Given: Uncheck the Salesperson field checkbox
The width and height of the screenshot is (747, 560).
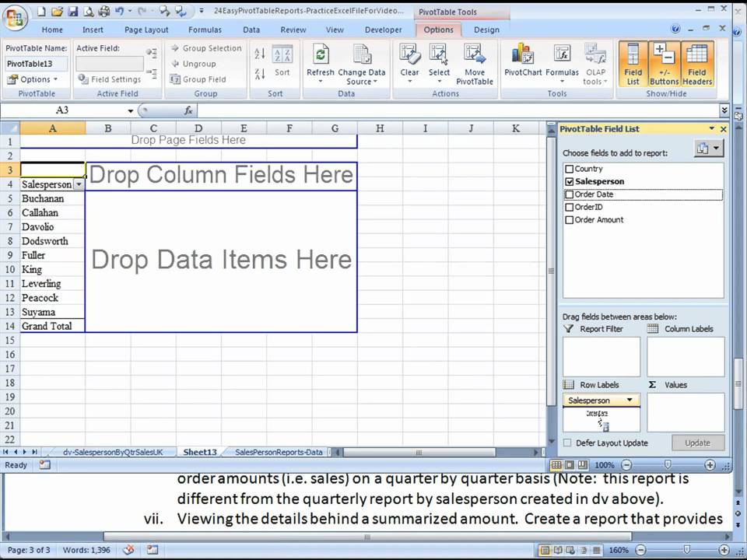Looking at the screenshot, I should pos(569,181).
